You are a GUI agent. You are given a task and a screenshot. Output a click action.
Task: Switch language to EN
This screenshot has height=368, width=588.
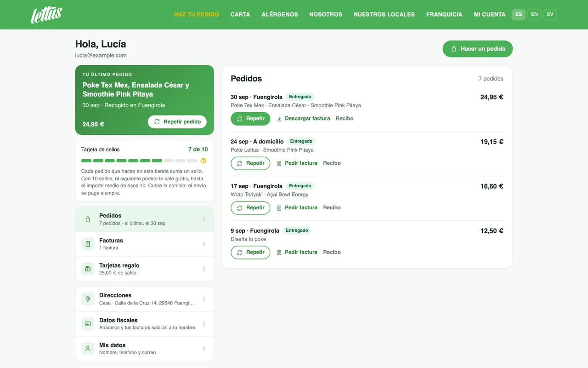[534, 15]
